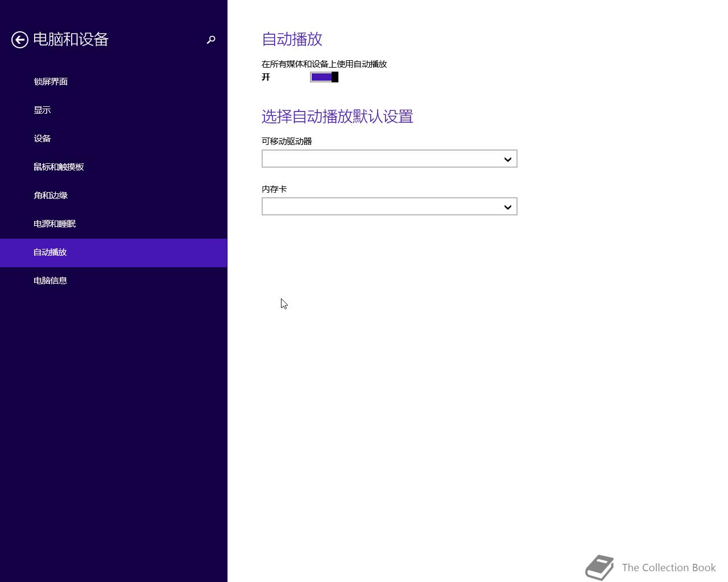
Task: Select the highlighted 自动播放 sidebar item
Action: coord(114,252)
